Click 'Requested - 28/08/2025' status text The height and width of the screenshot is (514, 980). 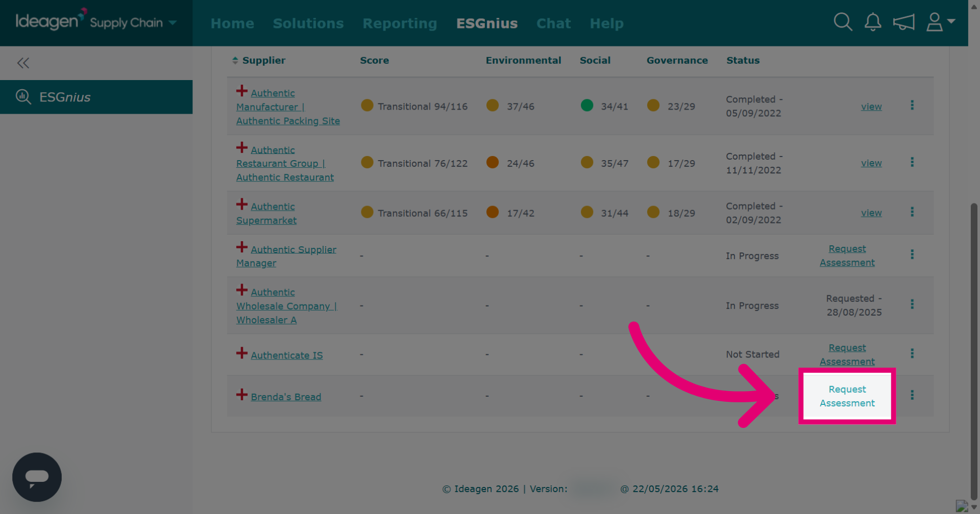tap(854, 305)
